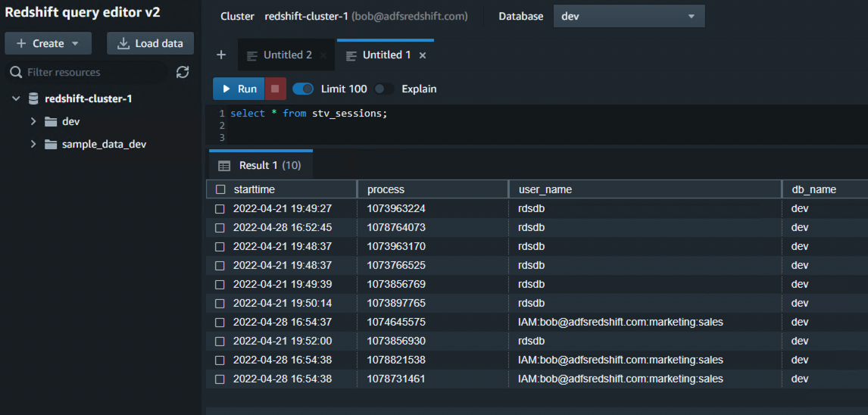Close the Untitled 1 tab
868x415 pixels.
pyautogui.click(x=423, y=55)
